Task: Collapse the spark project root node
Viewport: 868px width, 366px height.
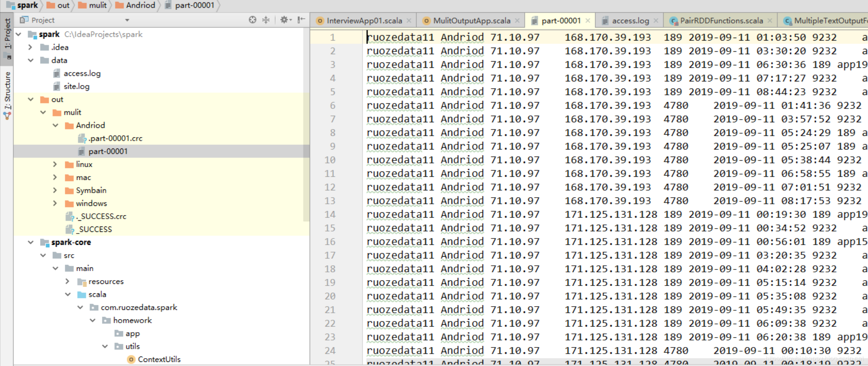Action: tap(19, 34)
